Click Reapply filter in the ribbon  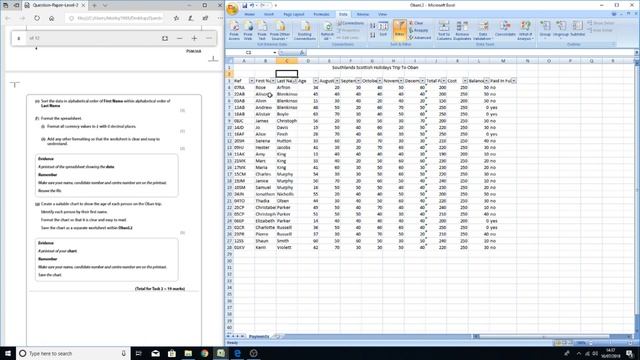419,30
